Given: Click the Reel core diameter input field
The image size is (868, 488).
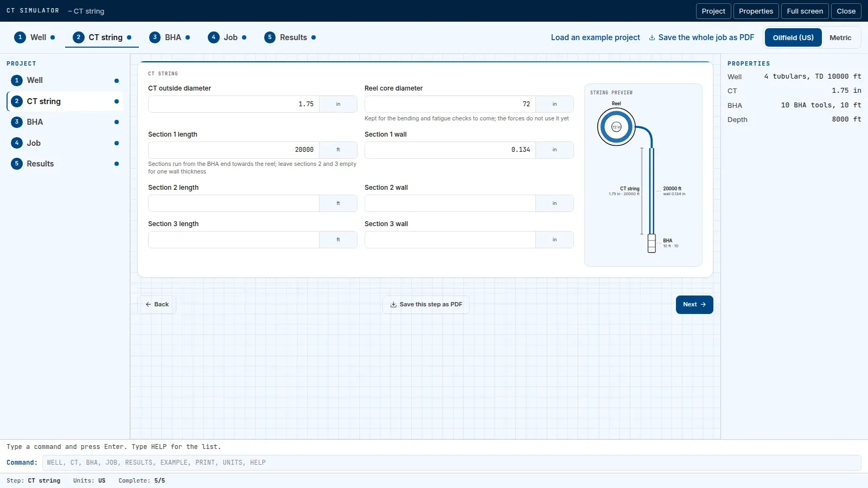Looking at the screenshot, I should click(x=450, y=104).
